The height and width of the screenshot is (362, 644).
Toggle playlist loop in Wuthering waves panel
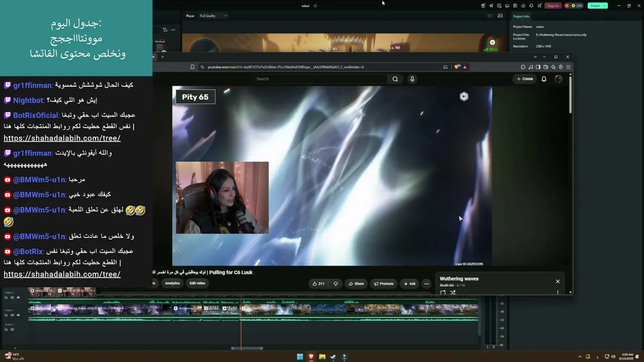pyautogui.click(x=443, y=292)
